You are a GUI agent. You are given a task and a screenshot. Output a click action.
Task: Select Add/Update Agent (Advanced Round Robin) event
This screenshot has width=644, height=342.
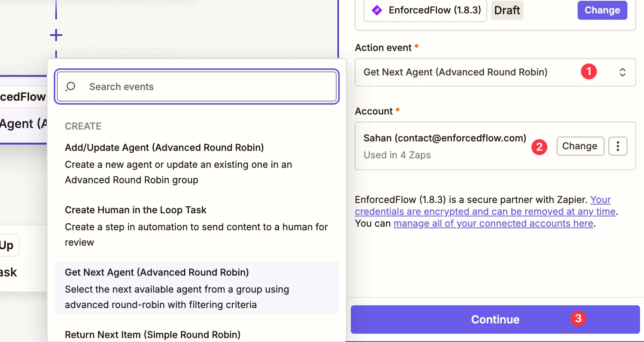pyautogui.click(x=164, y=148)
